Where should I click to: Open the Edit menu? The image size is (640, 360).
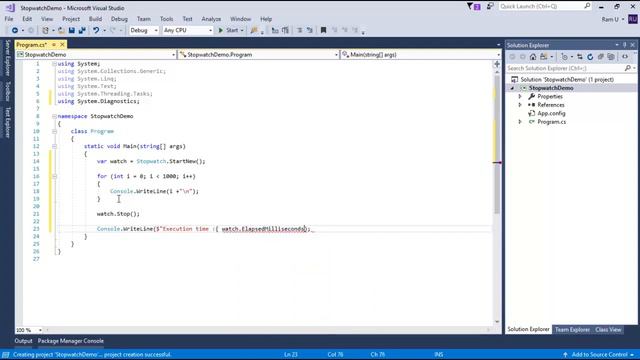27,19
